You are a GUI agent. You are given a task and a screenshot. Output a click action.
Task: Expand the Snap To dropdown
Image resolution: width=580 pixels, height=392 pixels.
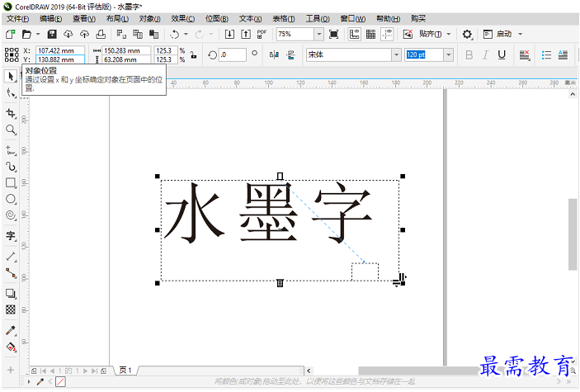pos(449,34)
